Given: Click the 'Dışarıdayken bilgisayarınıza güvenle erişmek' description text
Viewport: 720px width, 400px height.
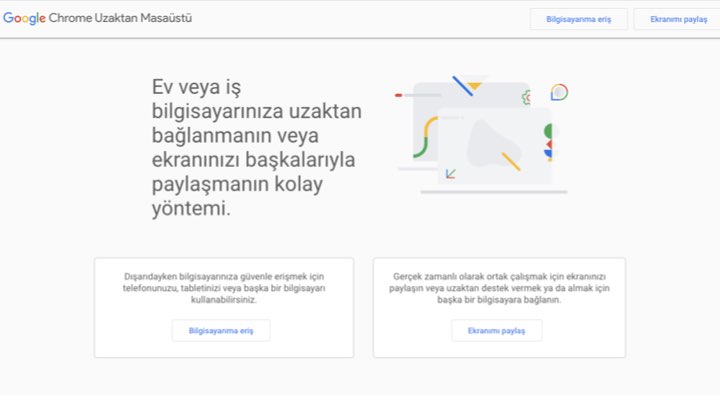Looking at the screenshot, I should click(x=224, y=288).
